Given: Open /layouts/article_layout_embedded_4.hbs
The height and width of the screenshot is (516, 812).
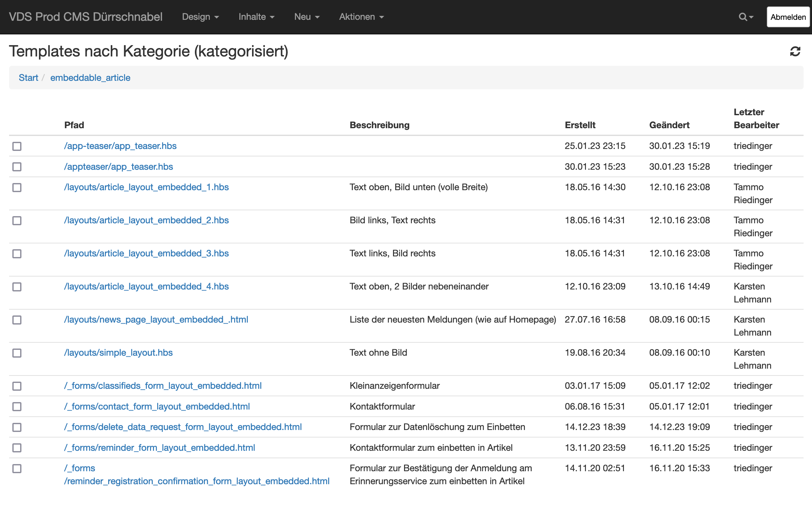Looking at the screenshot, I should point(146,287).
